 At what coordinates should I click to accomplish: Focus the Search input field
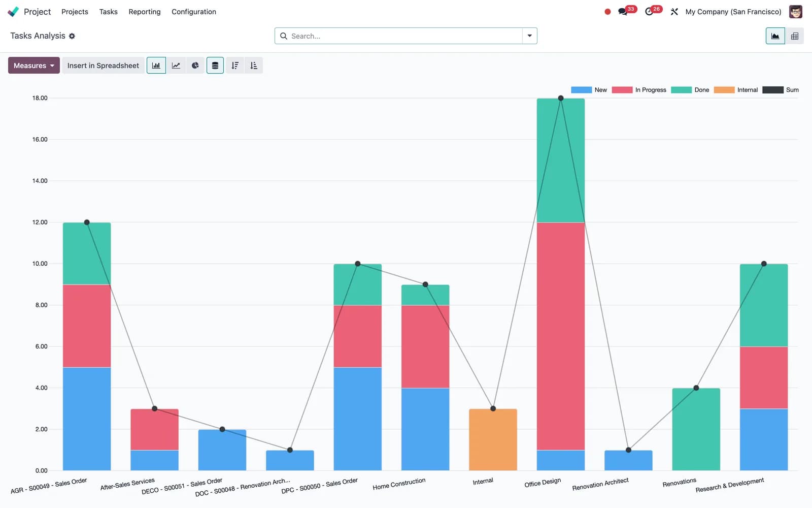tap(405, 36)
